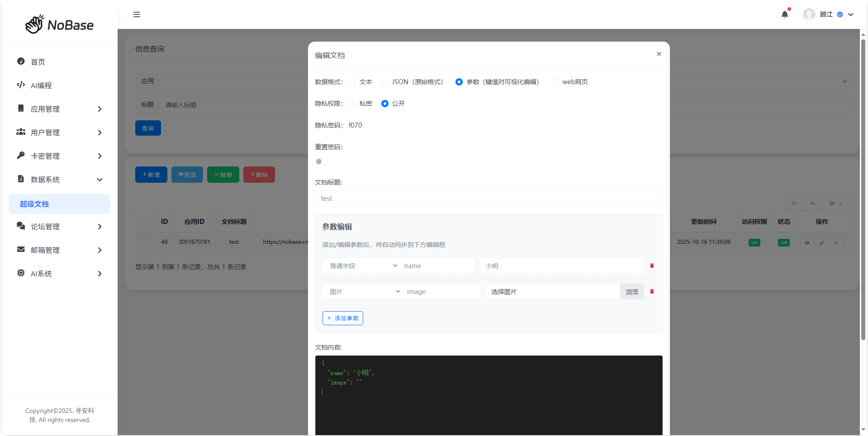Delete the name parameter row
This screenshot has width=868, height=436.
(652, 266)
